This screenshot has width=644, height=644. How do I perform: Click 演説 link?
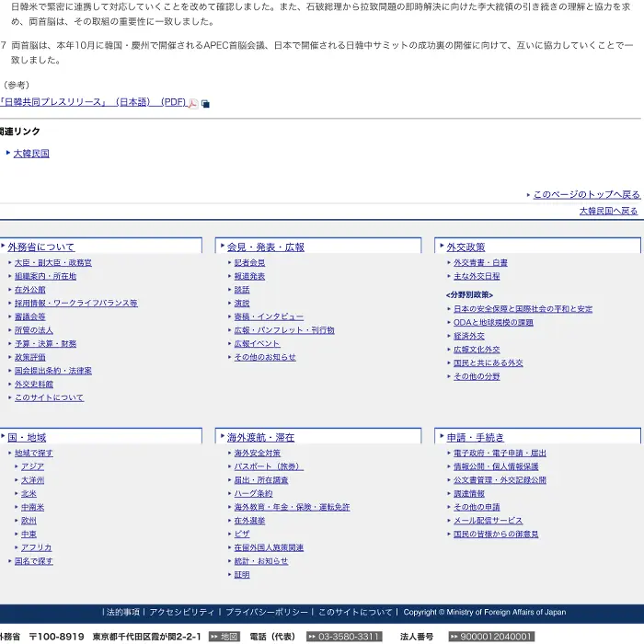click(x=242, y=304)
